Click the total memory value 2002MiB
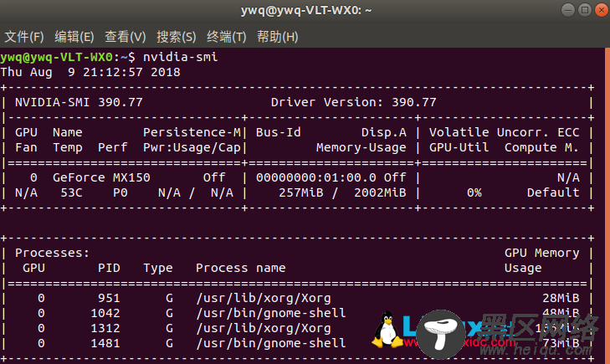The width and height of the screenshot is (610, 364). 380,192
